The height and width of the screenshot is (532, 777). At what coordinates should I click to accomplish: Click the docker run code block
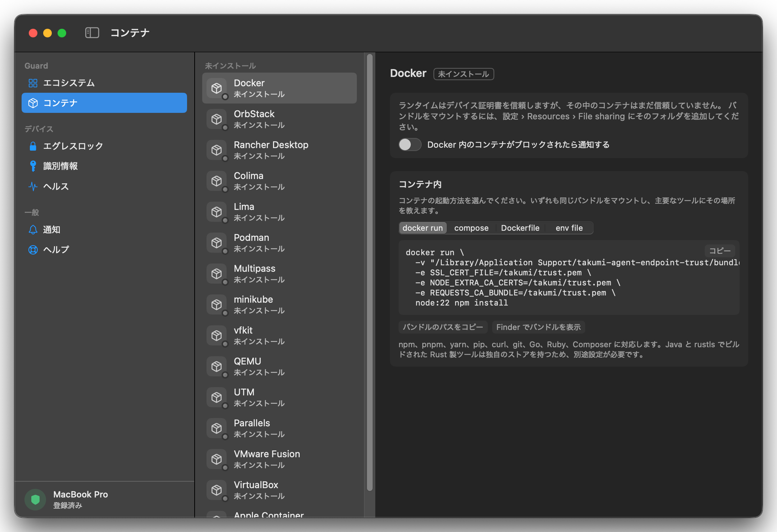[569, 278]
